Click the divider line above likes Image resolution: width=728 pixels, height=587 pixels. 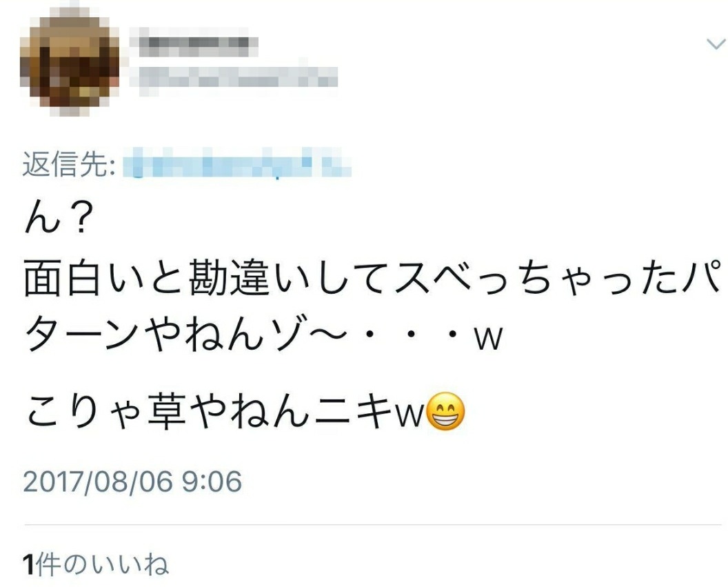[373, 525]
